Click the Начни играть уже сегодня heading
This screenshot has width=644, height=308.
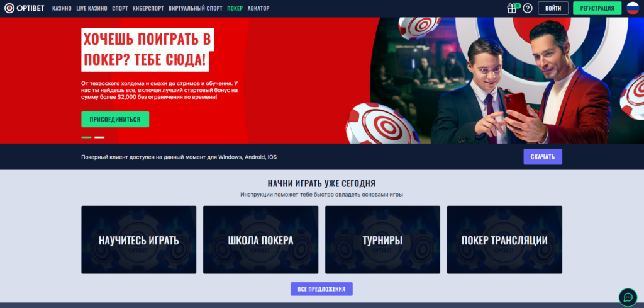(x=321, y=183)
